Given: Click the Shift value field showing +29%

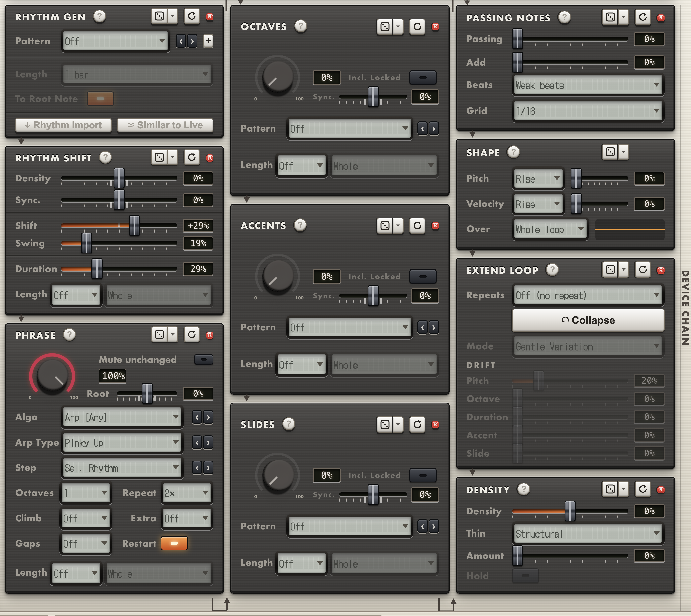Looking at the screenshot, I should click(x=198, y=225).
